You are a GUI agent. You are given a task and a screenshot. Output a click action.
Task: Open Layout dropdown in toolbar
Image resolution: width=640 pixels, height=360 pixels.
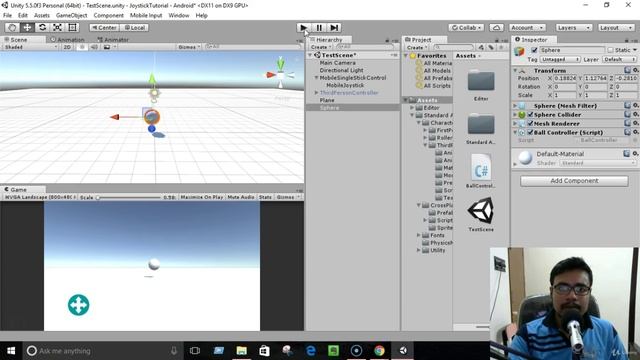tap(616, 28)
